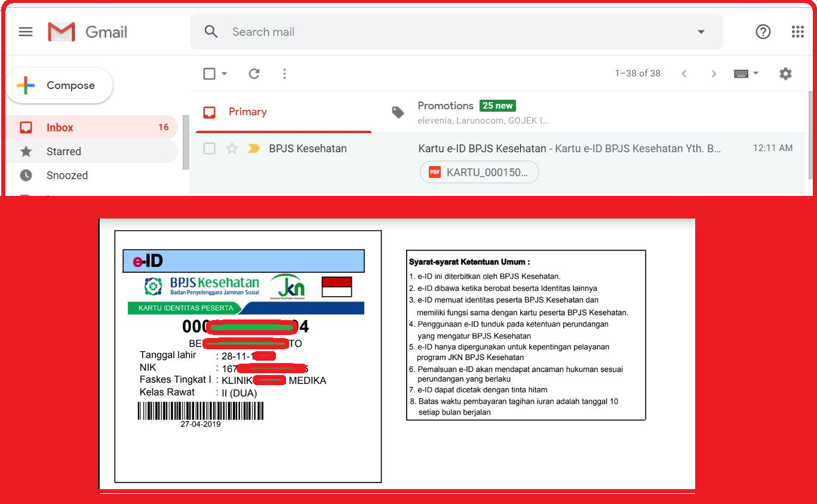Select the BPJS Kesehatan email checkbox
Viewport: 817px width, 504px height.
pyautogui.click(x=209, y=148)
